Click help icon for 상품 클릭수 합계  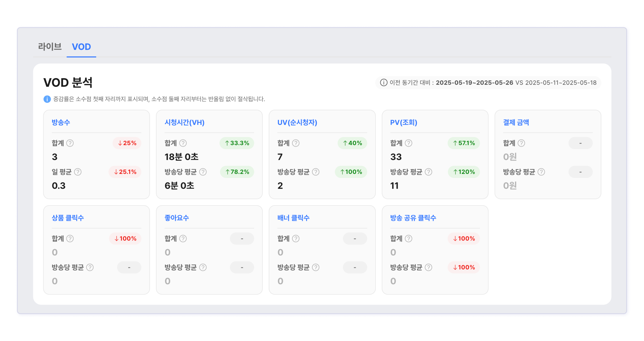pos(70,238)
